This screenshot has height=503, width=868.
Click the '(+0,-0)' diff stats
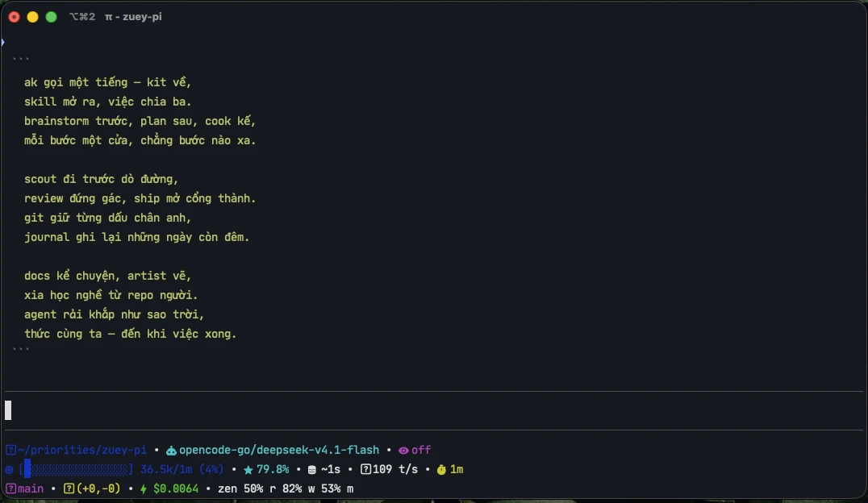tap(98, 488)
